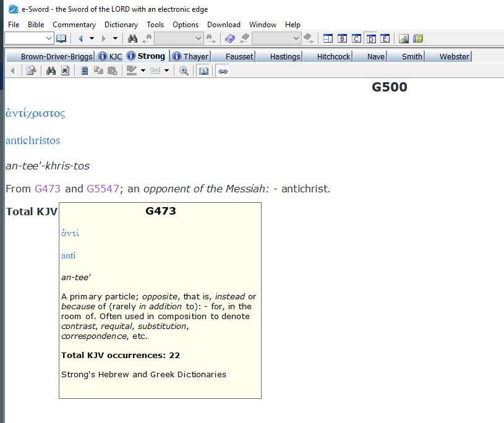Click the previous book item icon
504x423 pixels.
(245, 38)
